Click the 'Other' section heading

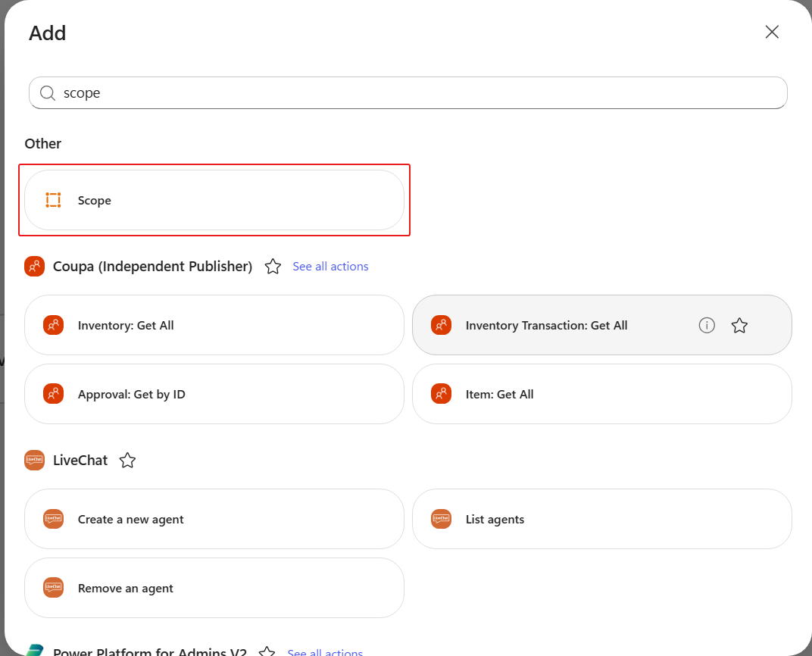tap(43, 143)
